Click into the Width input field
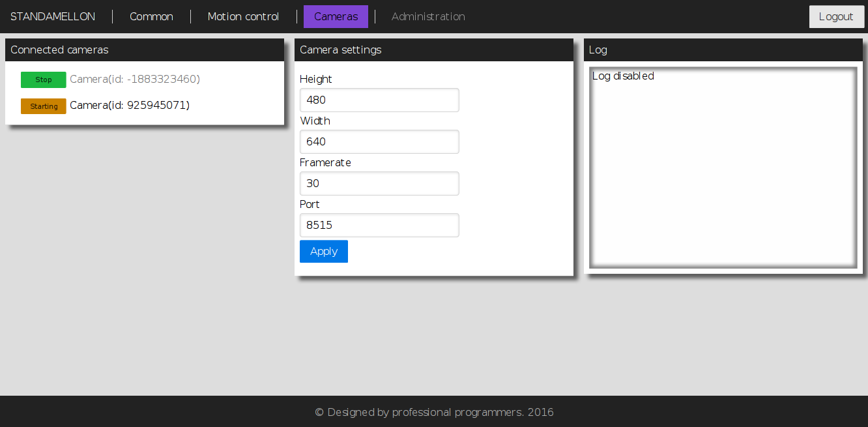 [379, 141]
